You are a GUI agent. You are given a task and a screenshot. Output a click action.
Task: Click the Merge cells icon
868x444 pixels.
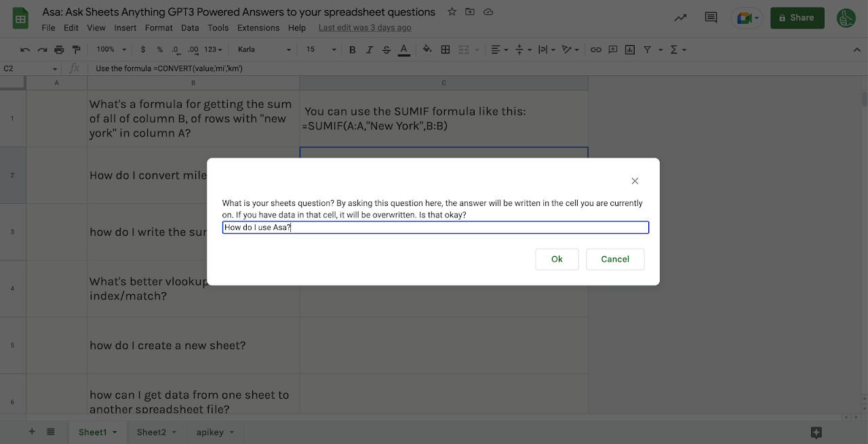point(465,49)
